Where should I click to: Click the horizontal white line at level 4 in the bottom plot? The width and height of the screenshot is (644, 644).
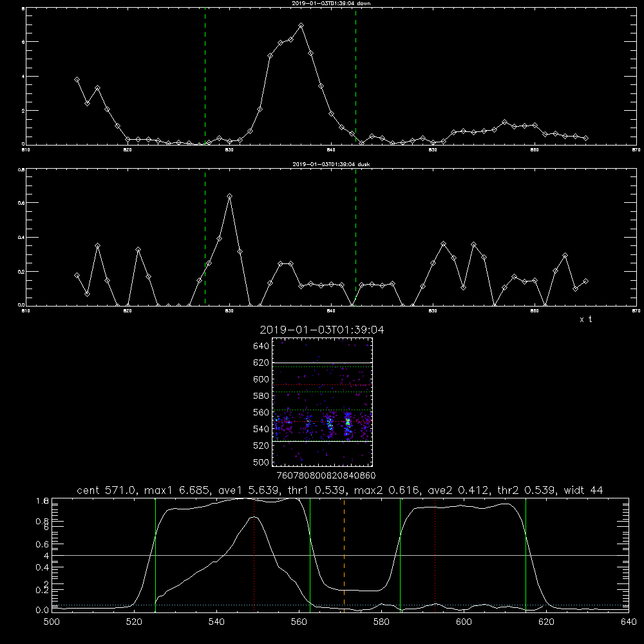(340, 555)
